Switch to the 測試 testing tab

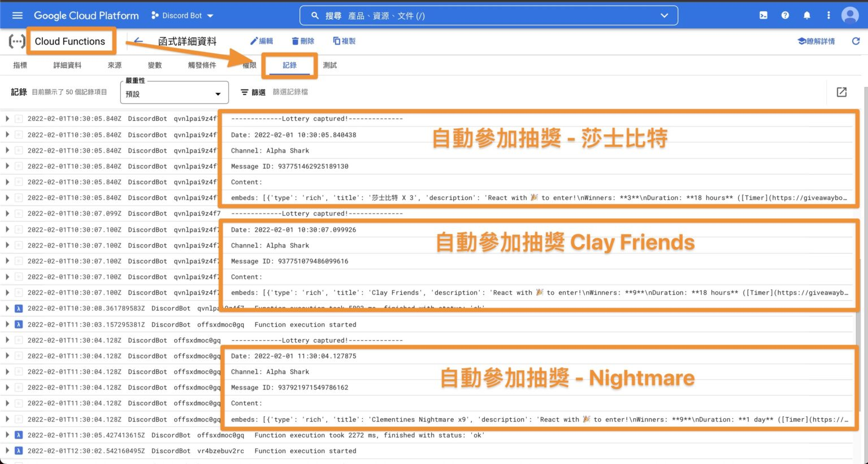coord(330,65)
